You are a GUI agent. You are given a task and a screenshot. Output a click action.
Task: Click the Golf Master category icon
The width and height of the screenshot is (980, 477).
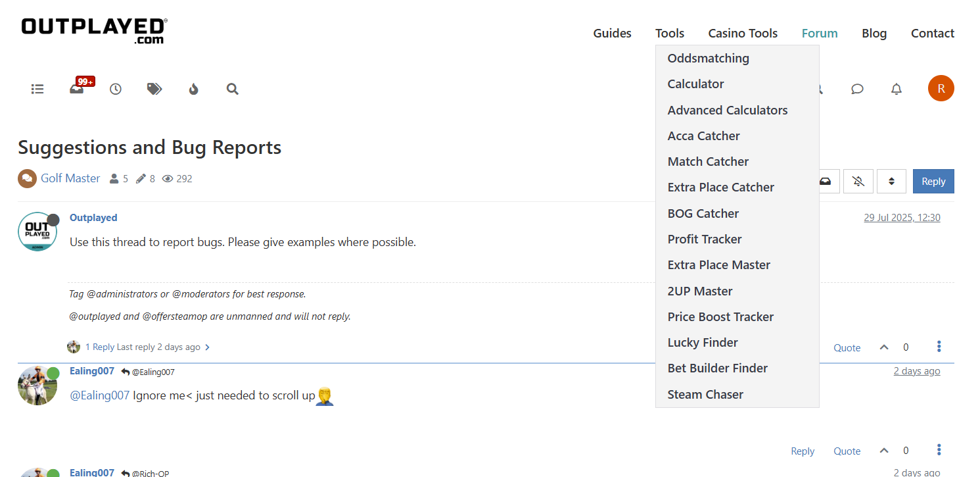pos(27,178)
